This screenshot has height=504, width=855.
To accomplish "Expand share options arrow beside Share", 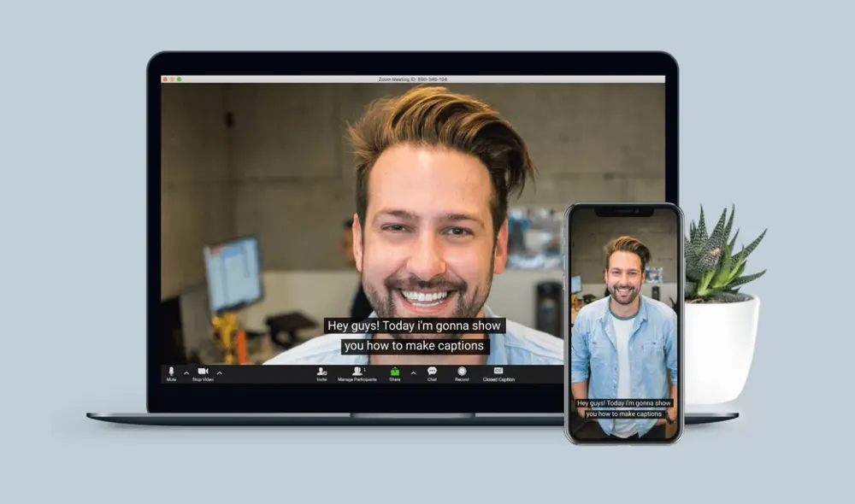I will pos(413,372).
